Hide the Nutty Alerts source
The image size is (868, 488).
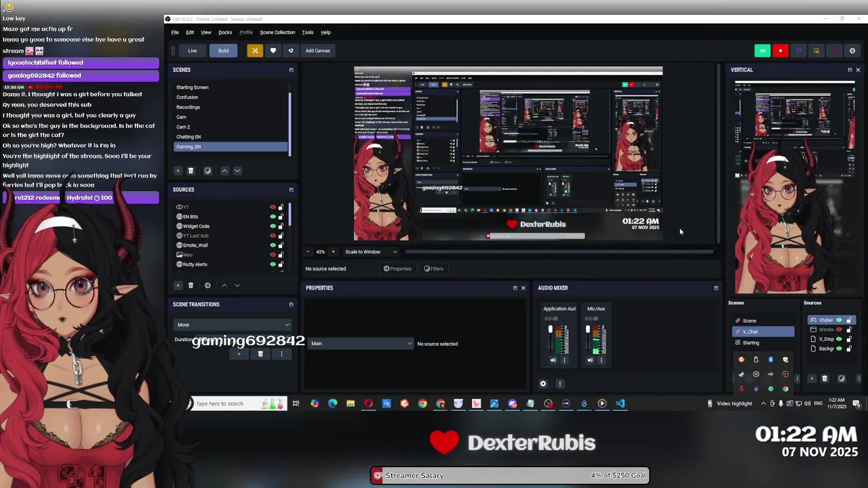(x=273, y=264)
